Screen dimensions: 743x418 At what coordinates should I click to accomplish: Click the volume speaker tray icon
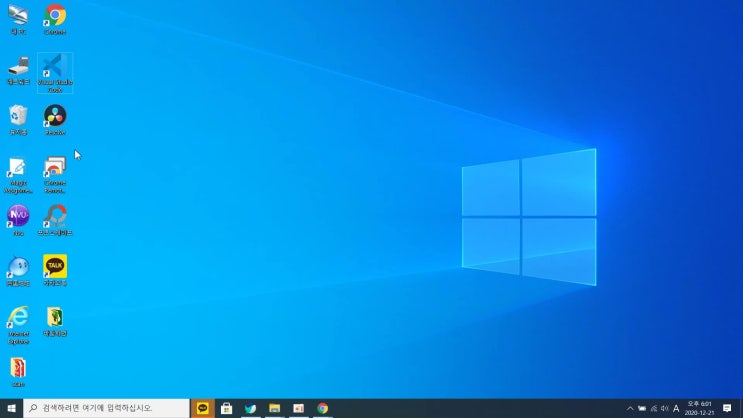click(664, 408)
